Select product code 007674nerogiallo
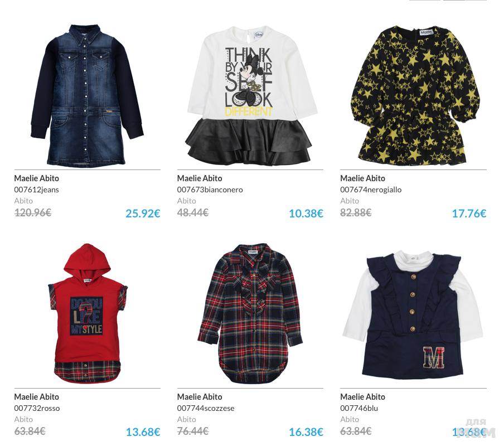The image size is (504, 446). [371, 190]
